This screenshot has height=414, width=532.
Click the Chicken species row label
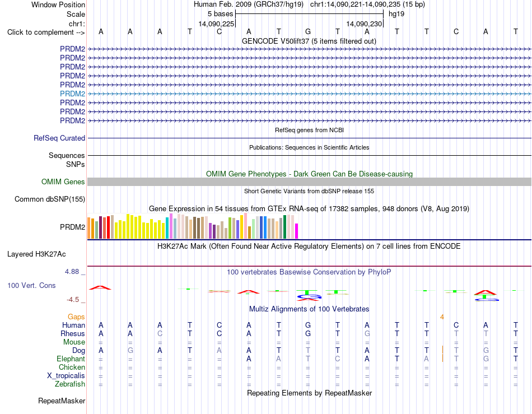tap(72, 367)
